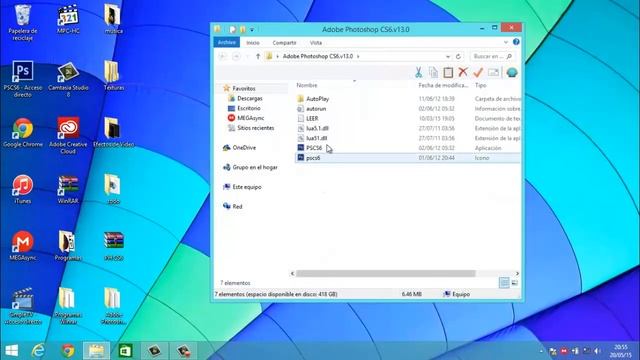The image size is (640, 360).
Task: Select the WinRAR desktop icon
Action: [x=68, y=189]
